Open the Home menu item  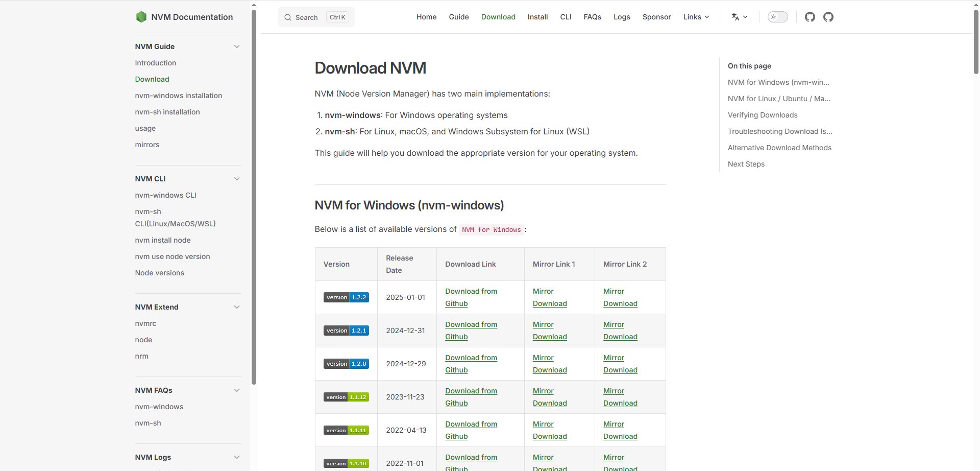click(x=426, y=17)
